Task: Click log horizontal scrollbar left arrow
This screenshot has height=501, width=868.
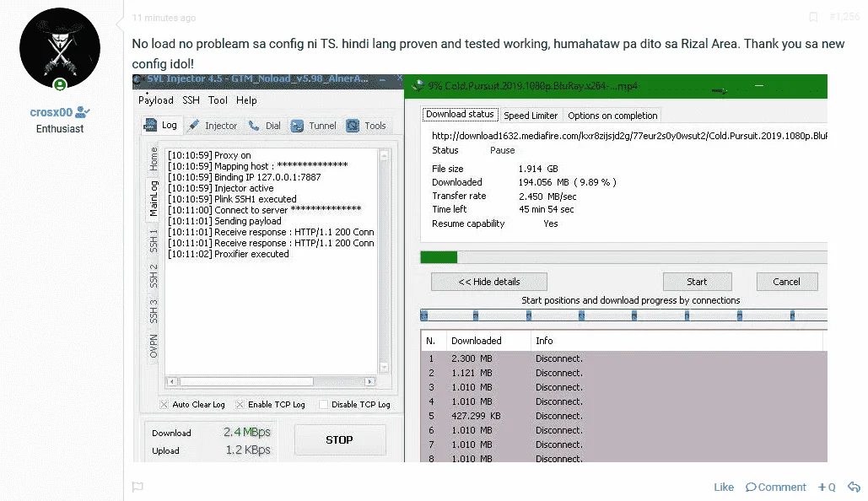Action: (x=171, y=381)
